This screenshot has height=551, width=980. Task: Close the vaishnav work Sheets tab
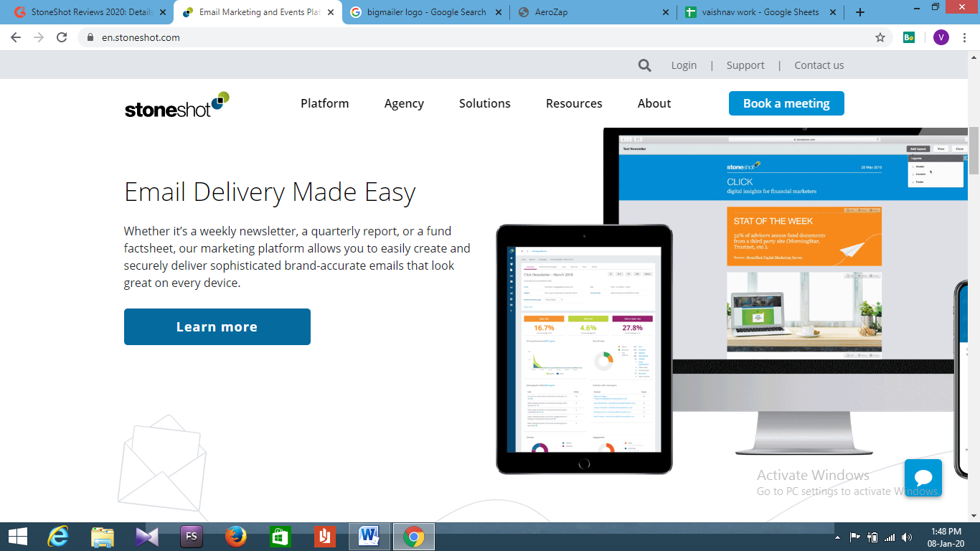[x=834, y=12]
